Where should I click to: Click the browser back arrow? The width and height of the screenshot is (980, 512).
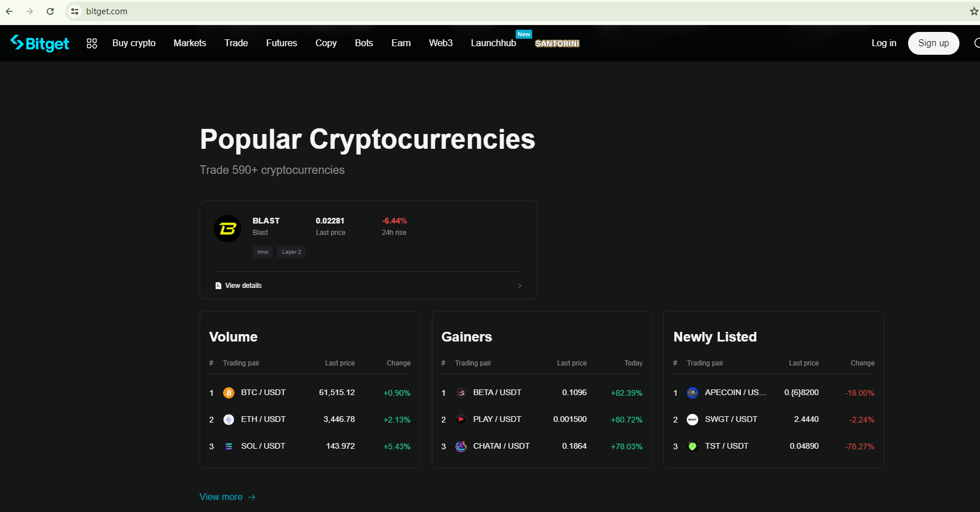click(x=9, y=11)
